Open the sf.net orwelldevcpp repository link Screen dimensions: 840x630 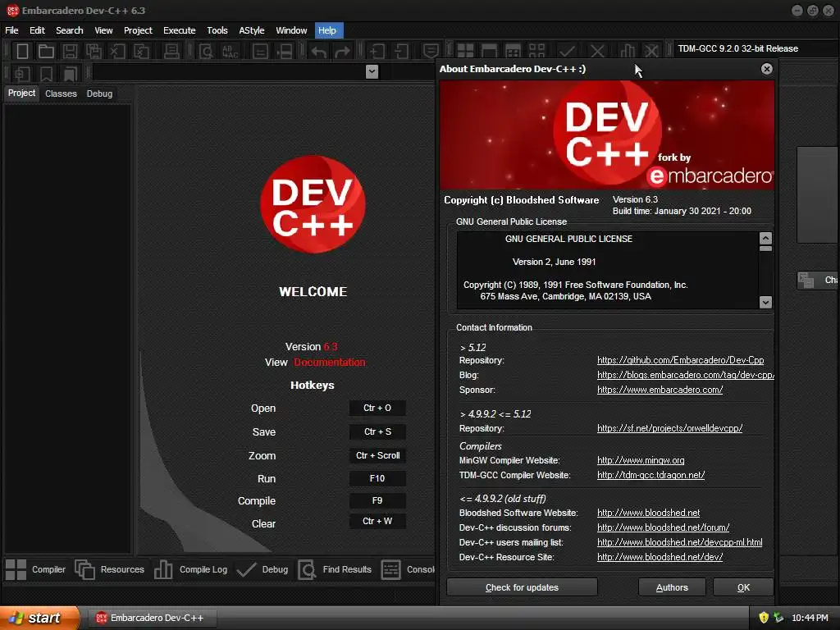tap(669, 428)
